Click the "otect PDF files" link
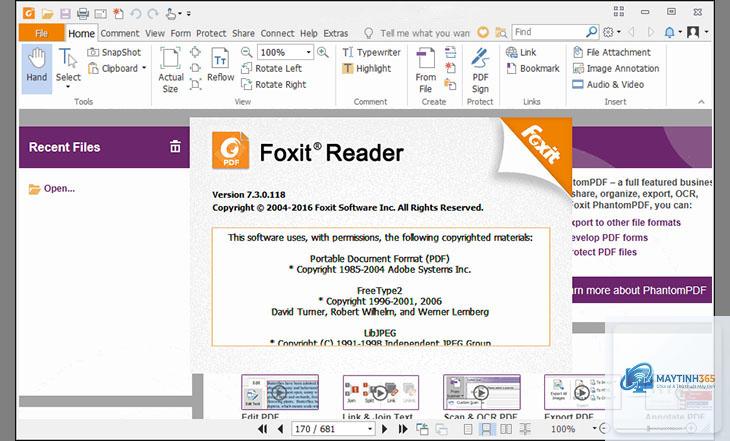The image size is (730, 441). pos(604,252)
